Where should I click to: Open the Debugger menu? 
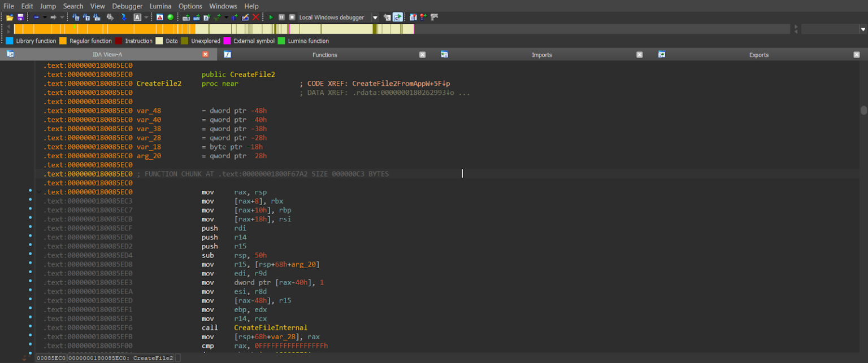coord(127,6)
